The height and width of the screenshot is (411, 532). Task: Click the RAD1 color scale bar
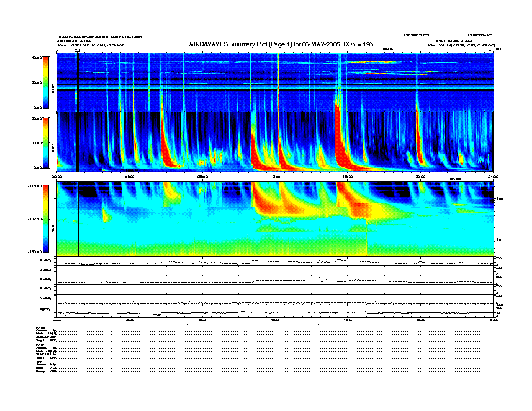(46, 142)
